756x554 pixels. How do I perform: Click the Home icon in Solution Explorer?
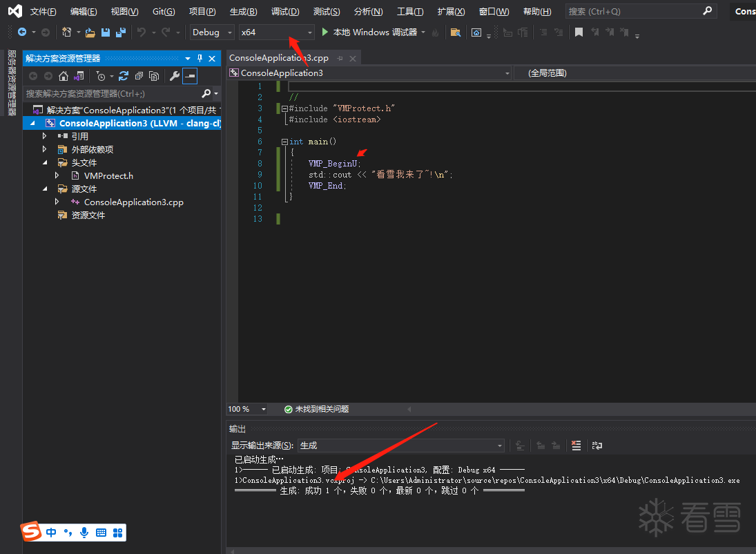[x=64, y=76]
